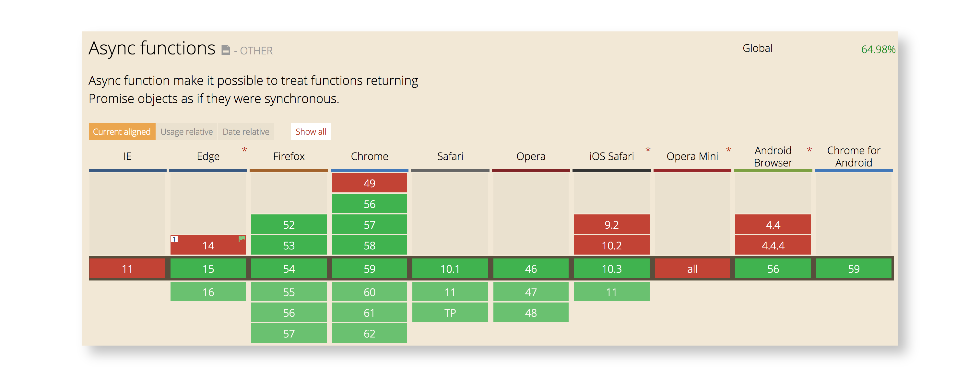
Task: Select the red Chrome 49 version cell
Action: pyautogui.click(x=369, y=183)
